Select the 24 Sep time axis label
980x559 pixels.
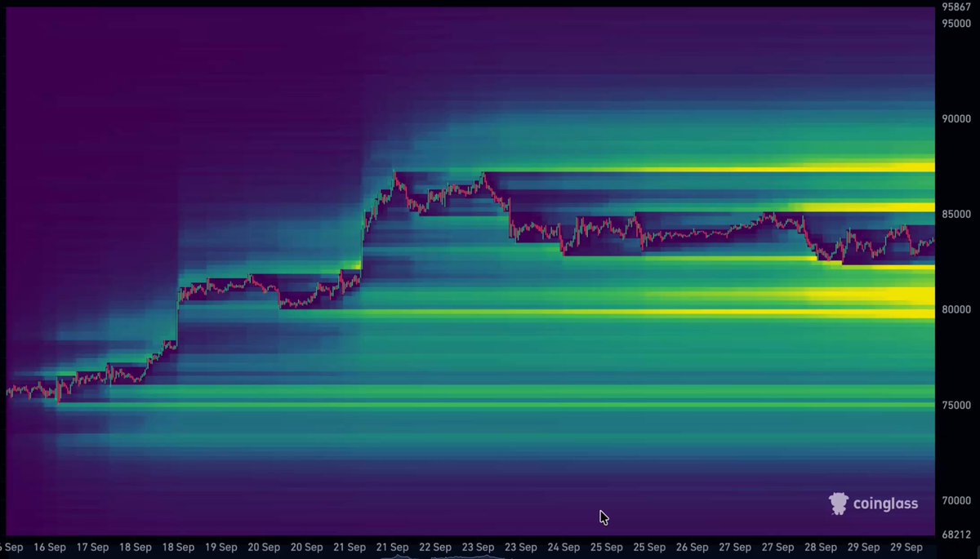coord(563,548)
